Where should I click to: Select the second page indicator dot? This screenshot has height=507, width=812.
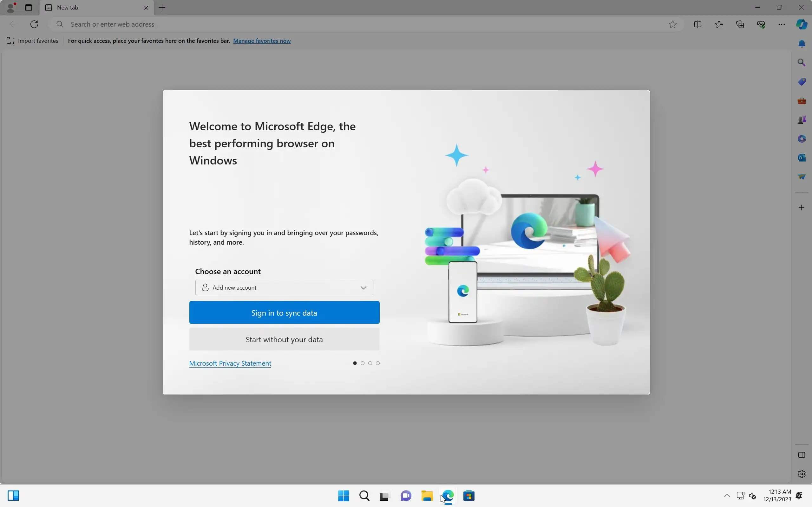pyautogui.click(x=362, y=363)
